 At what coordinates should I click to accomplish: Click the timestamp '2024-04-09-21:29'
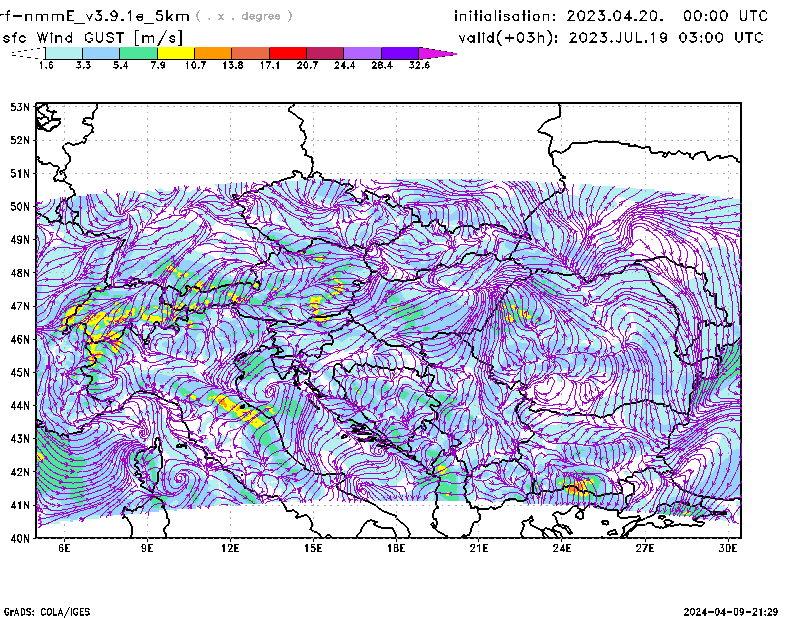(x=731, y=612)
